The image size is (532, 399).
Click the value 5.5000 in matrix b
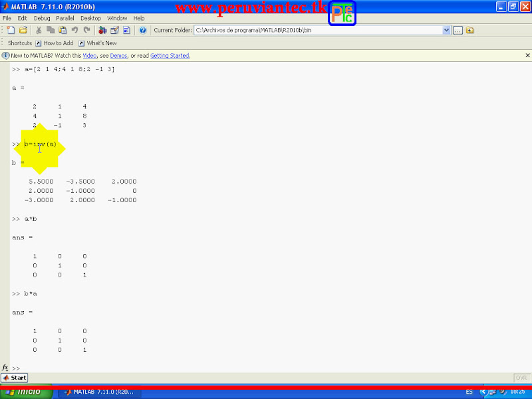click(41, 182)
